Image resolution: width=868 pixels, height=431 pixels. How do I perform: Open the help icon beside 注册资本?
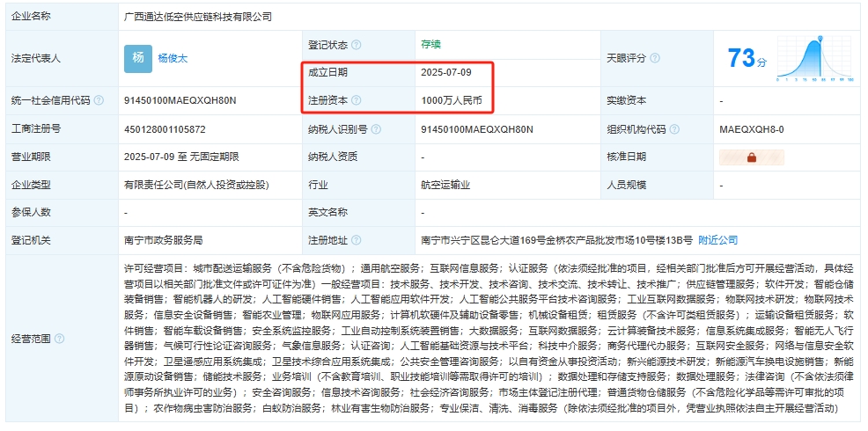[356, 100]
